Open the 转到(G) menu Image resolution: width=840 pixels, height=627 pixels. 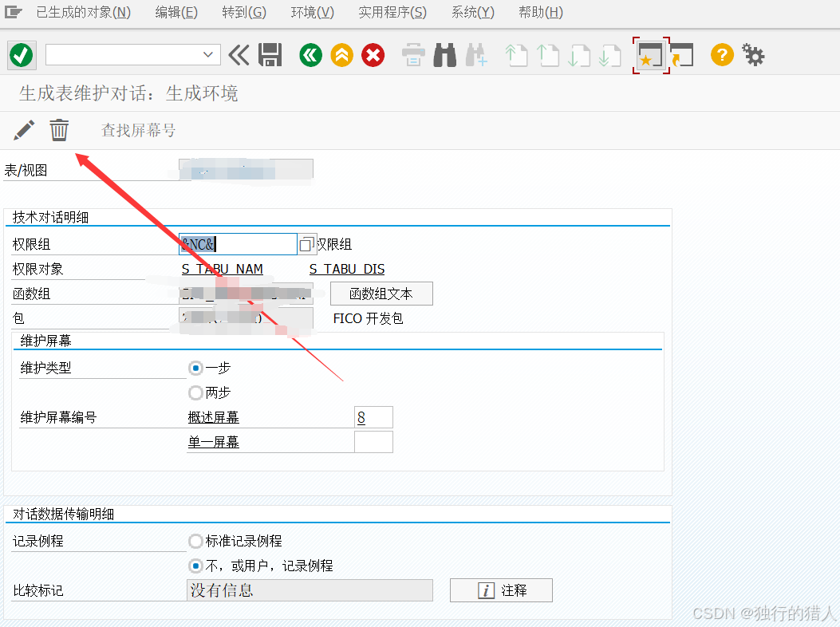(244, 12)
